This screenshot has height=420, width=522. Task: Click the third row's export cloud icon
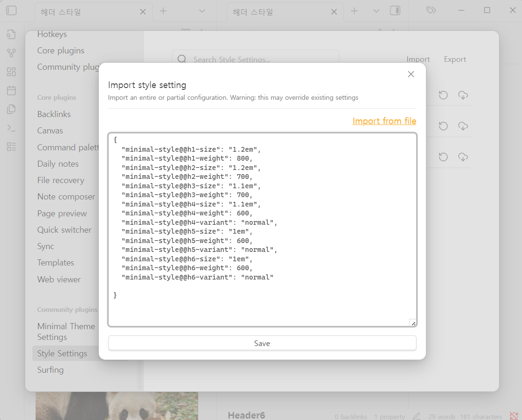[x=463, y=157]
